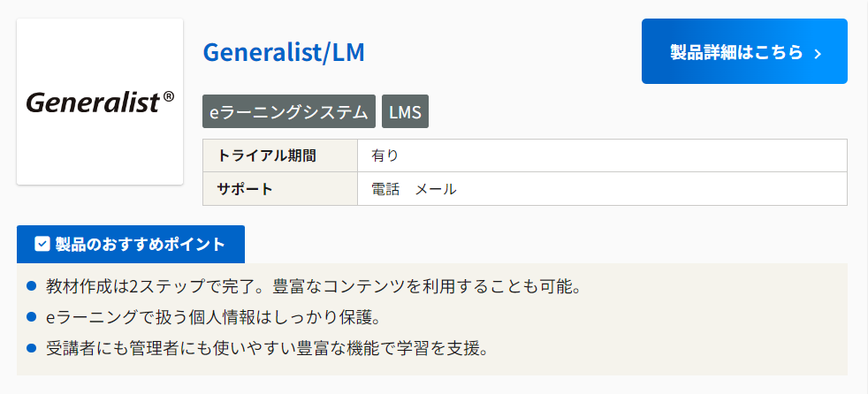This screenshot has height=394, width=868.
Task: Click the 製品のおすすめポイント header tab
Action: (x=130, y=244)
